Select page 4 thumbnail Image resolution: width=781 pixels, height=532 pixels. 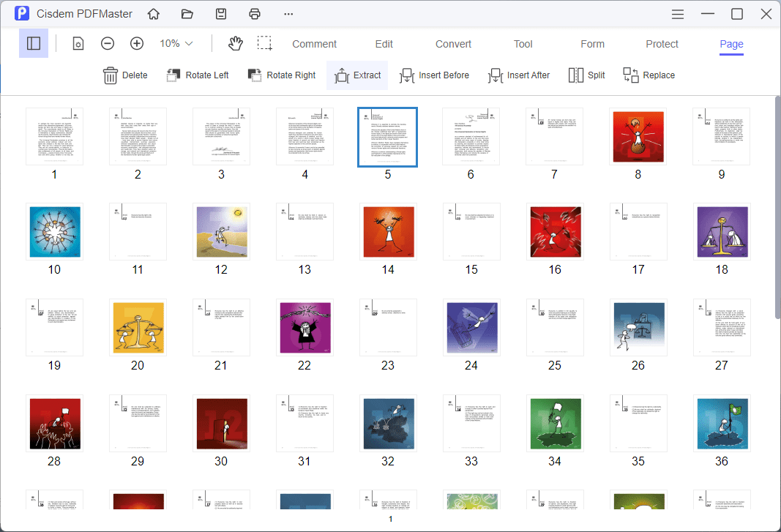[304, 137]
